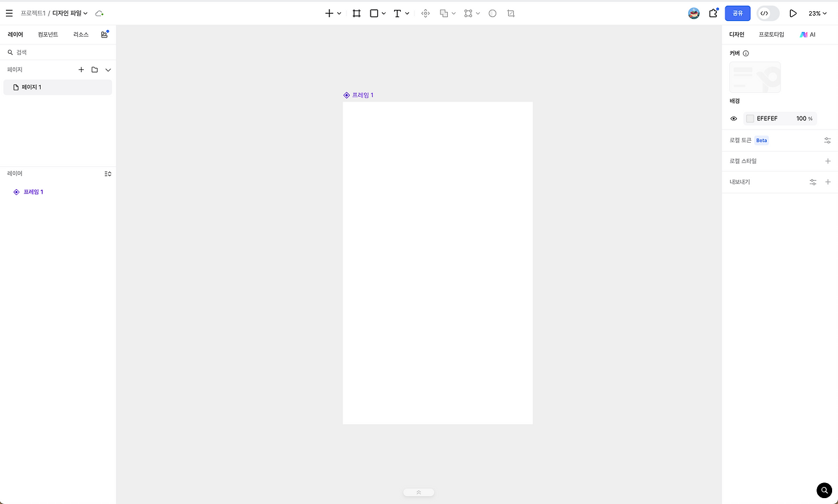Click the 100% background opacity field
The height and width of the screenshot is (504, 838).
tap(804, 118)
